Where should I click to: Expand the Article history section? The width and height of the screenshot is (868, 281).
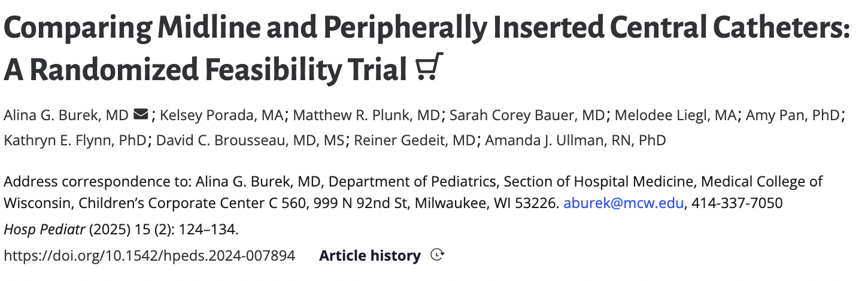pos(370,256)
